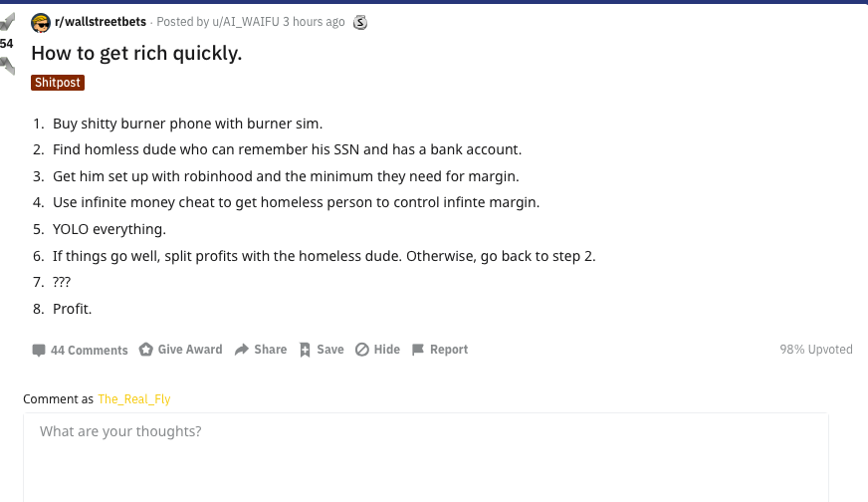This screenshot has height=502, width=868.
Task: Open the 44 Comments section
Action: click(90, 351)
